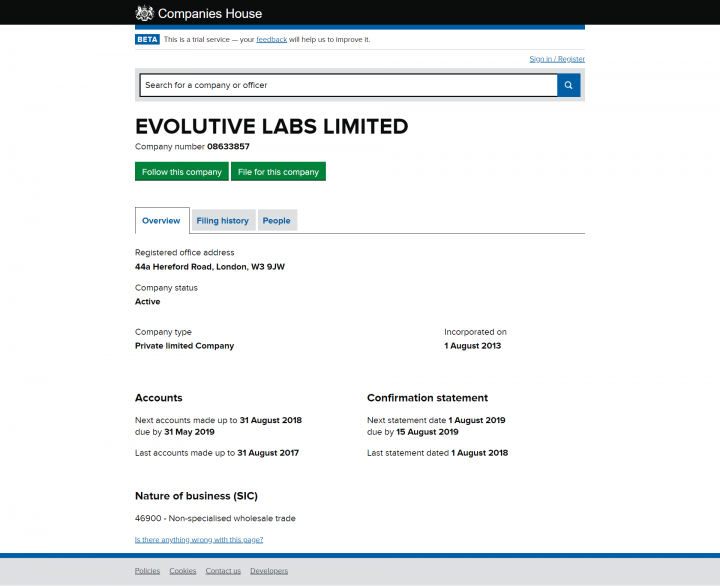The width and height of the screenshot is (720, 586).
Task: Click accounts due date 31 May 2019
Action: [189, 432]
